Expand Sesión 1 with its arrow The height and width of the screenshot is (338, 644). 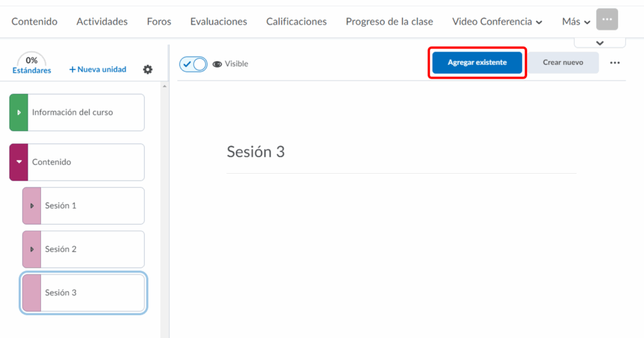pos(31,206)
